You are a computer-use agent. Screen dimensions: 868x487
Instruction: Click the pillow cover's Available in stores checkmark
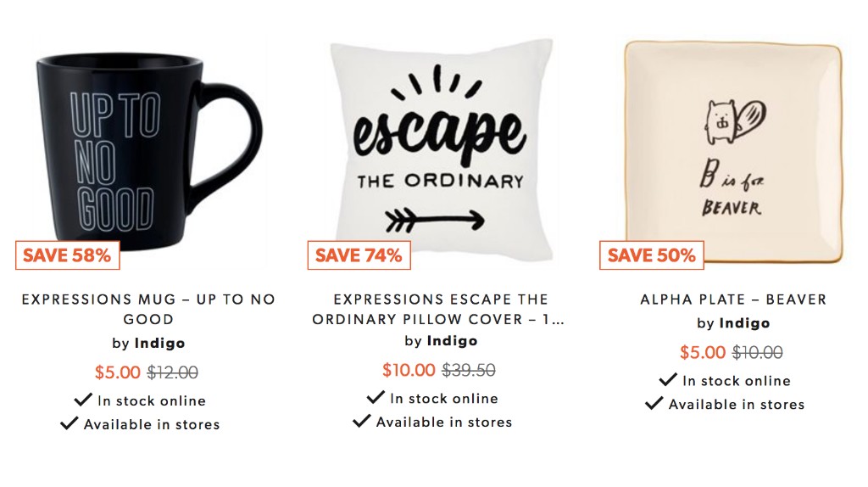361,421
